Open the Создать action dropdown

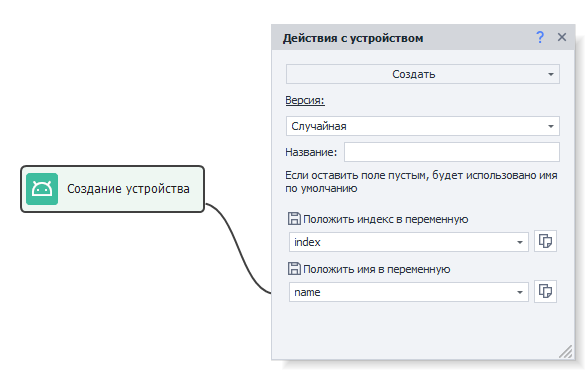tap(423, 74)
